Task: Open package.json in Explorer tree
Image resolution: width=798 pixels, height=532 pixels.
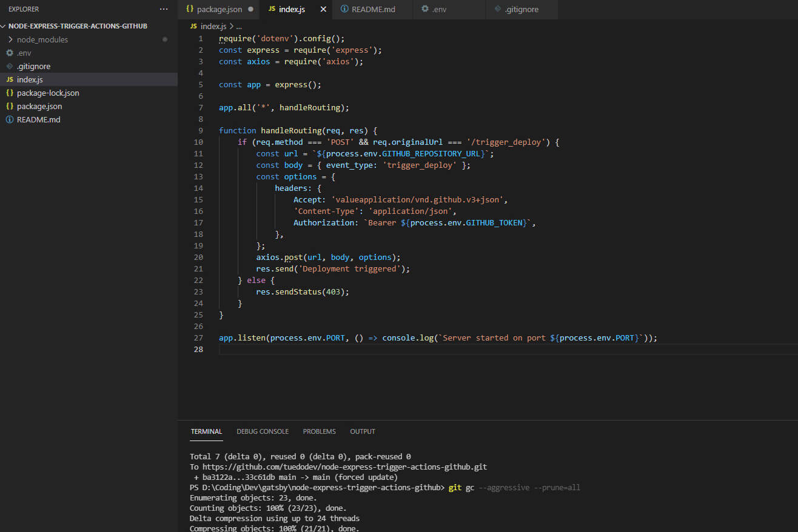Action: 89,106
